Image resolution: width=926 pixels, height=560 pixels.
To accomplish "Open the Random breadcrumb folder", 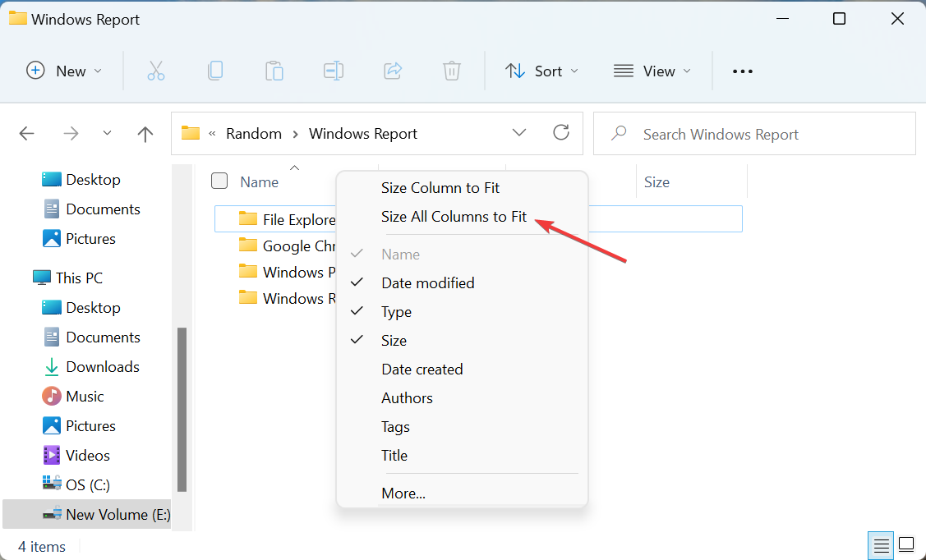I will (254, 133).
